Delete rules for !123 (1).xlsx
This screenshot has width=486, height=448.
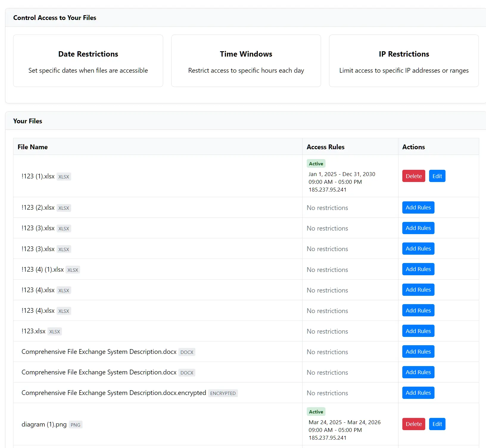point(414,176)
